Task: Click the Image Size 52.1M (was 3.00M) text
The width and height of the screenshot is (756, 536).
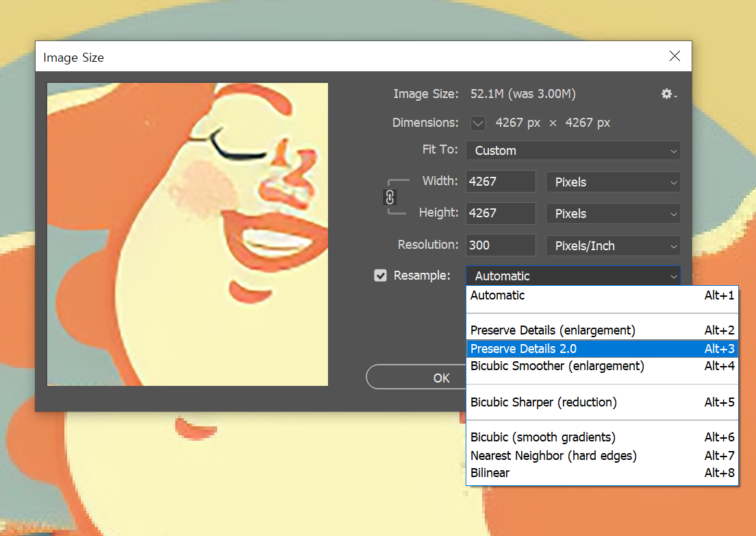Action: click(x=522, y=94)
